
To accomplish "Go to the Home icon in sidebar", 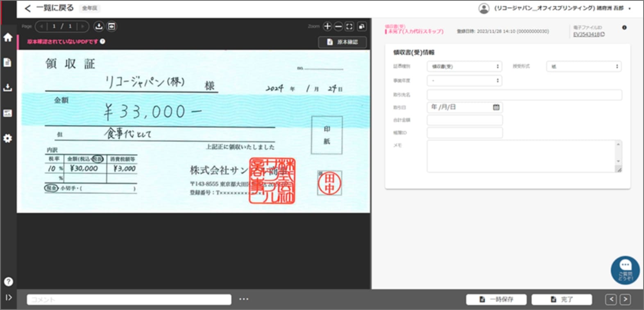I will pyautogui.click(x=8, y=37).
